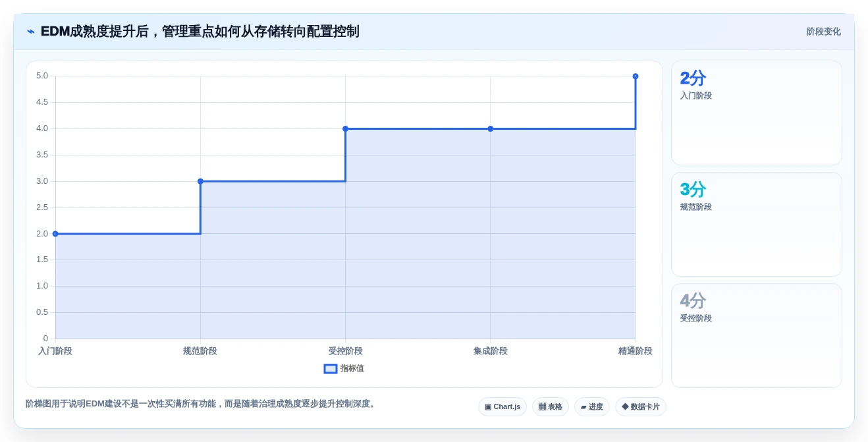Select the 集成阶段 data point at 4.0
The width and height of the screenshot is (868, 442).
pyautogui.click(x=490, y=128)
